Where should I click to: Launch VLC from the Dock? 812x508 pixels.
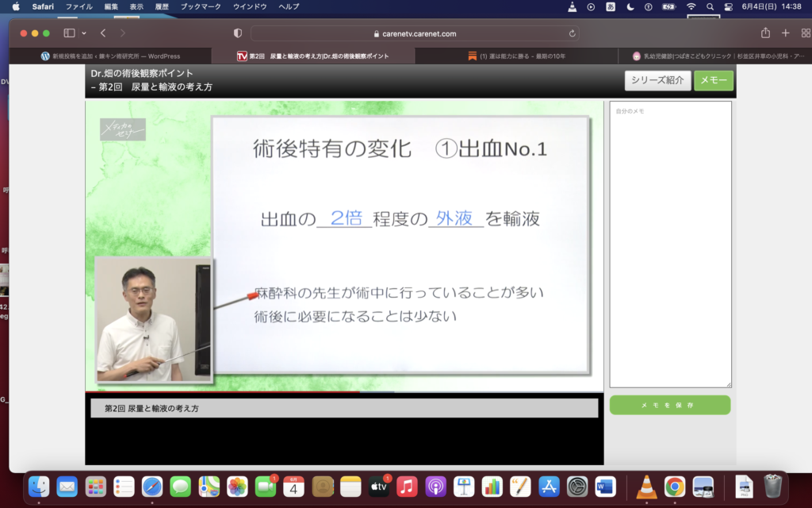click(646, 486)
